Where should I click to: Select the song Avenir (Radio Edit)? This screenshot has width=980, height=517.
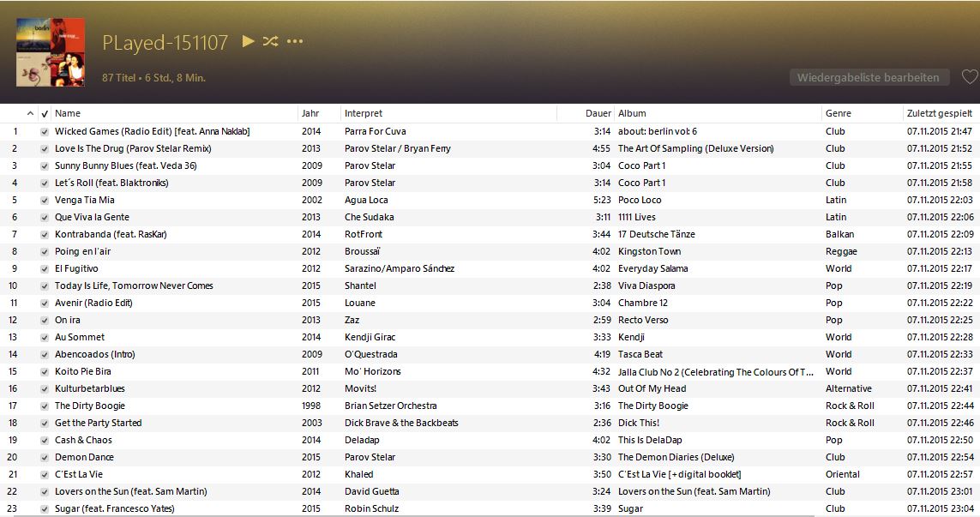pos(93,303)
